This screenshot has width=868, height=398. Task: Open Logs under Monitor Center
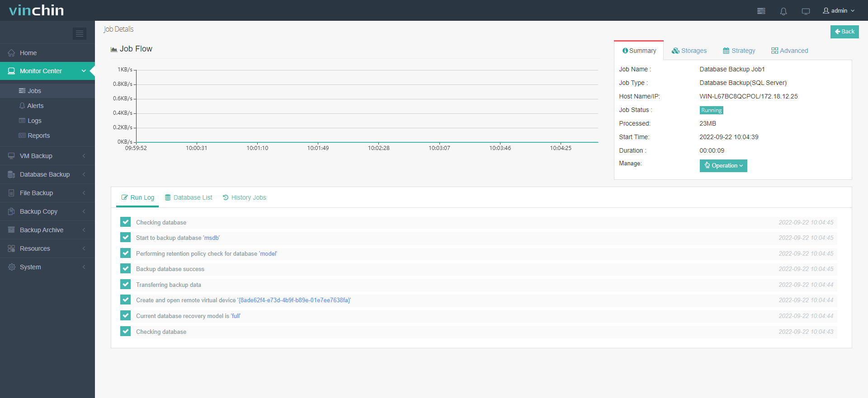click(47, 121)
